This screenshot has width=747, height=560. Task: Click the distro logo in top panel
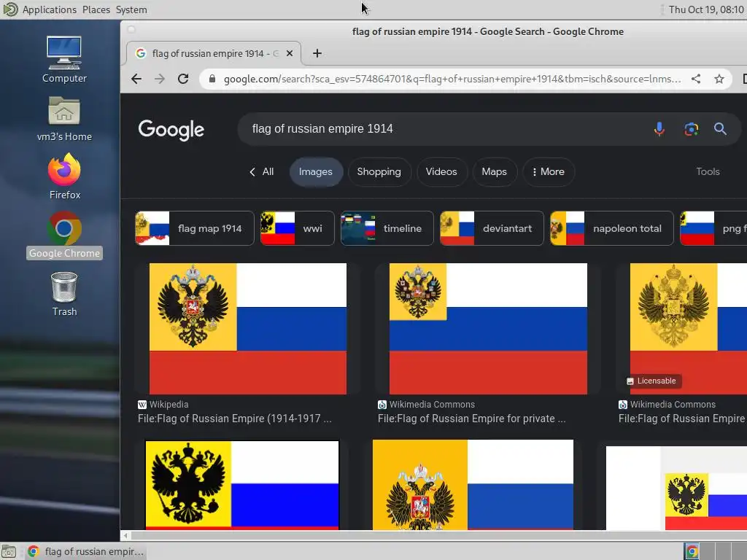[x=10, y=9]
